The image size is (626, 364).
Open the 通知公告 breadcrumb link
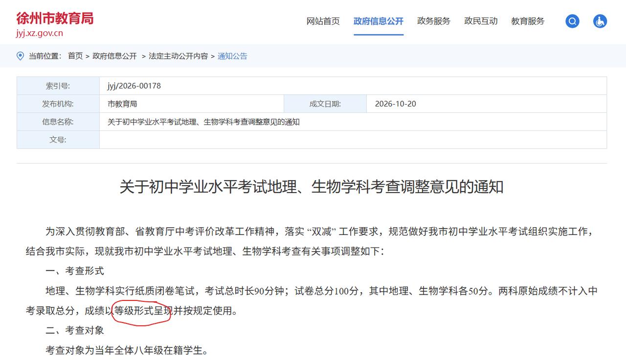[x=232, y=56]
